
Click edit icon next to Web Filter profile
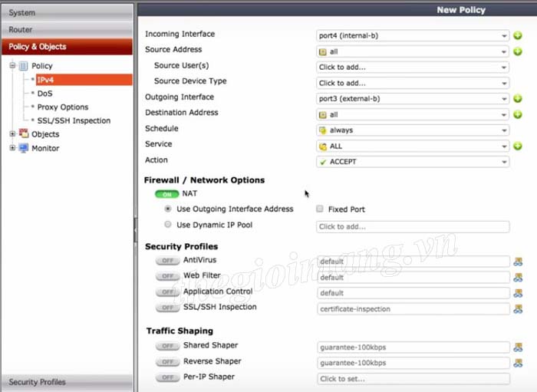click(x=518, y=278)
